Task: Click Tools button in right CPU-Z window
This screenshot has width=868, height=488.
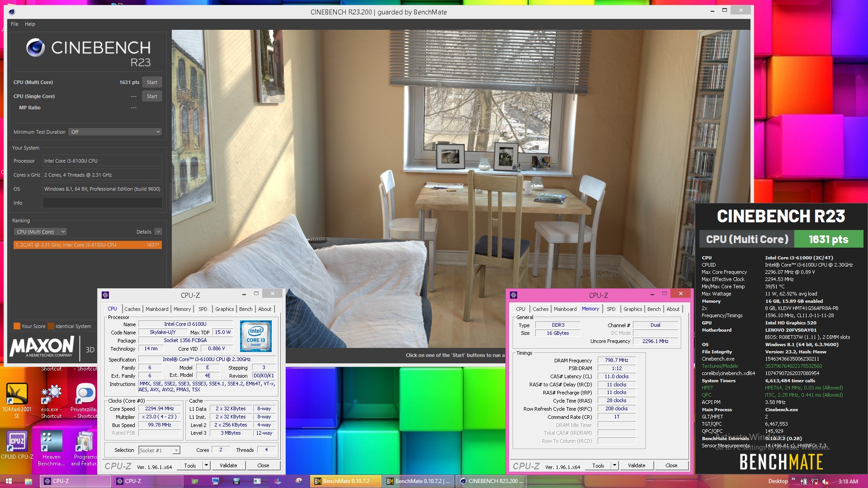Action: (x=598, y=465)
